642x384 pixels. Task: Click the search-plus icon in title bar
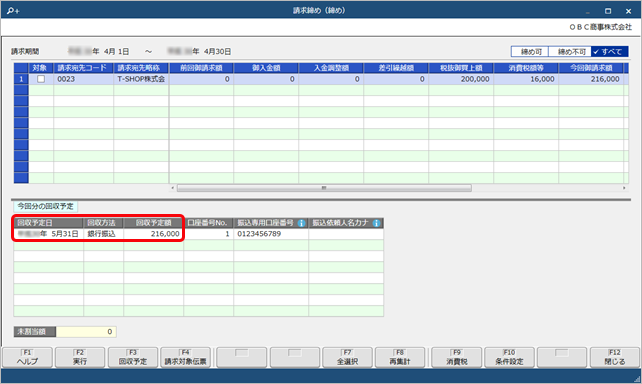pyautogui.click(x=13, y=11)
